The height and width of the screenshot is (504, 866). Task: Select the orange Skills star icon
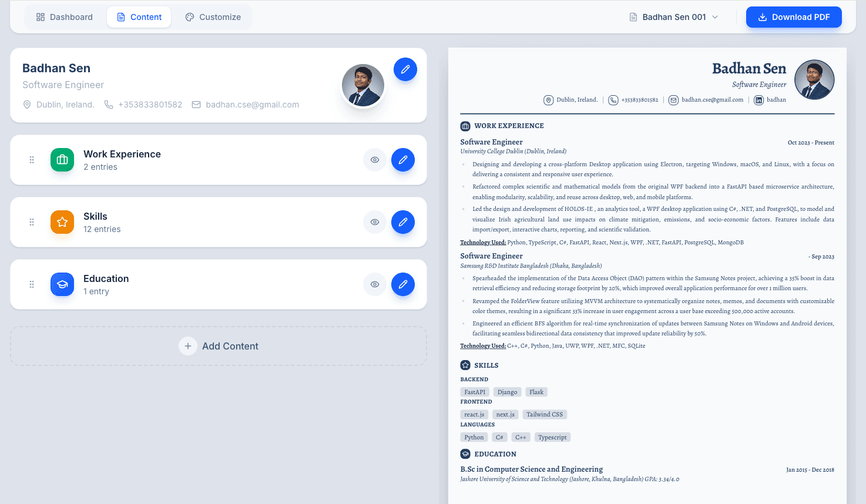pyautogui.click(x=62, y=222)
